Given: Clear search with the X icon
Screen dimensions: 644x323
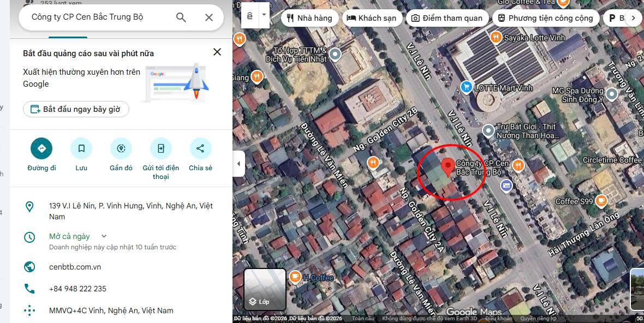Looking at the screenshot, I should click(209, 17).
